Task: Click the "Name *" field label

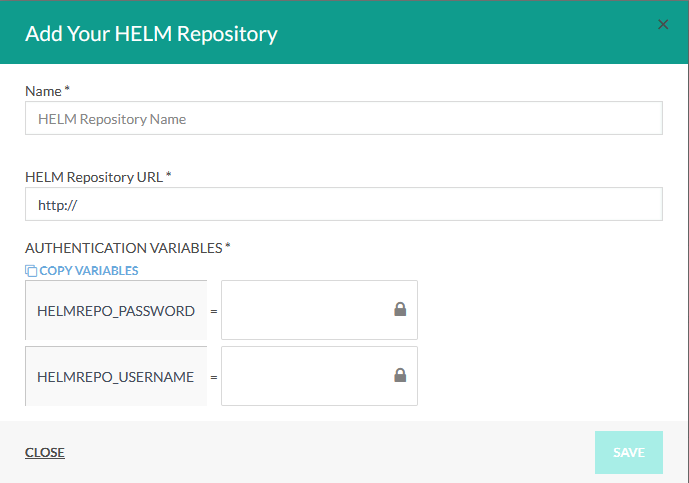Action: (x=47, y=91)
